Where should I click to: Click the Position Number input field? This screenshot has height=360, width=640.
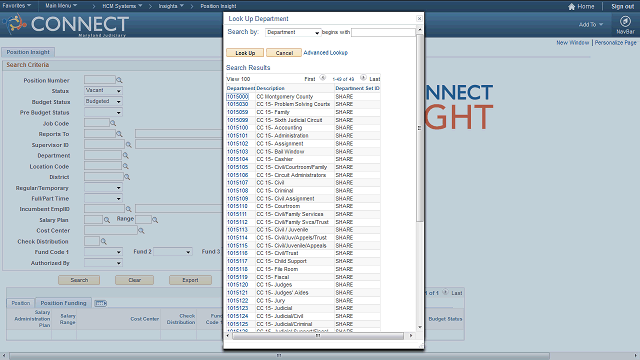[100, 80]
